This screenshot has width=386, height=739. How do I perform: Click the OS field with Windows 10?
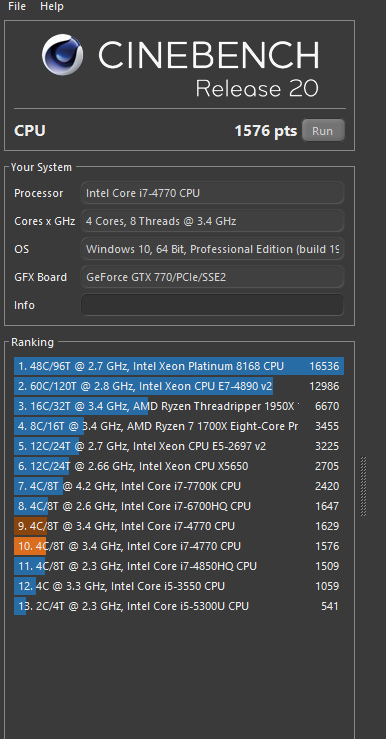tap(213, 249)
